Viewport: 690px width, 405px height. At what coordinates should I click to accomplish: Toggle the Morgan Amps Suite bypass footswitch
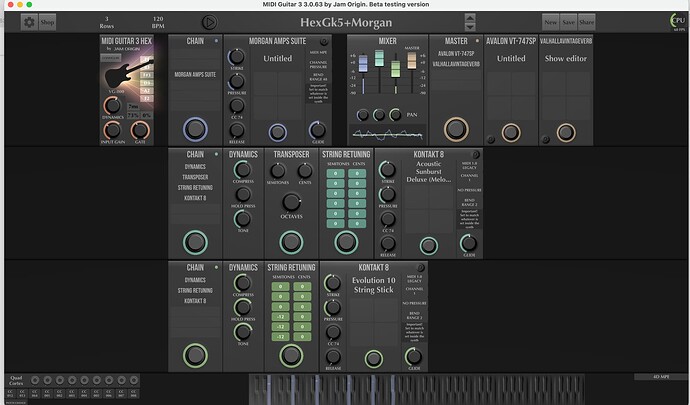pyautogui.click(x=278, y=133)
